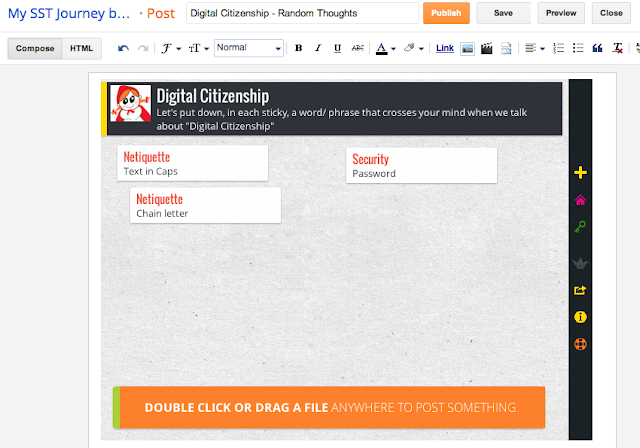
Task: Click the Digital Citizenship wall title
Action: (213, 96)
